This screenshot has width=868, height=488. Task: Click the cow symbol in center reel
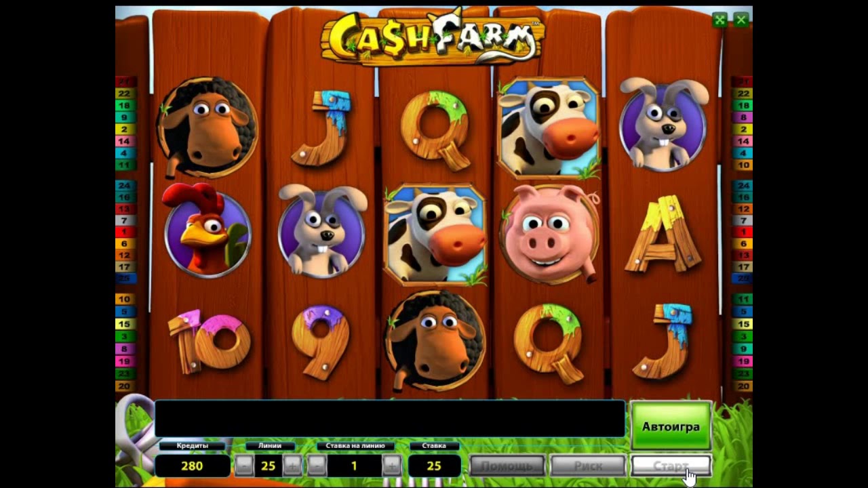coord(435,234)
